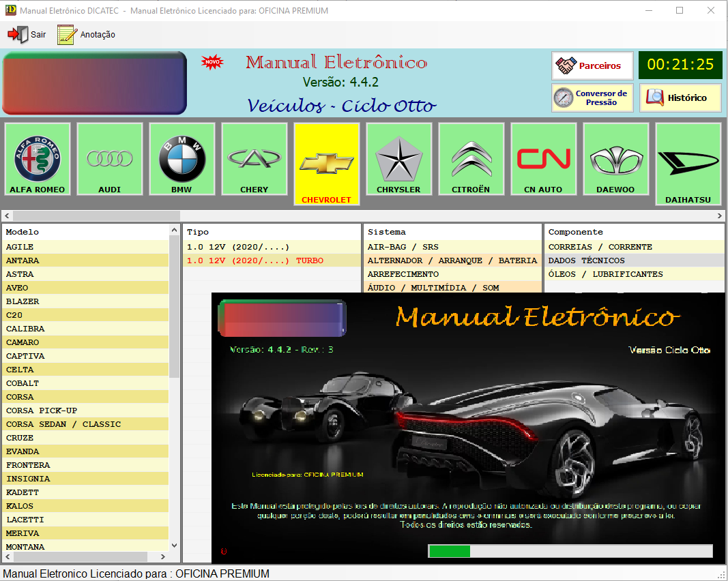Select the AVEO model

86,288
